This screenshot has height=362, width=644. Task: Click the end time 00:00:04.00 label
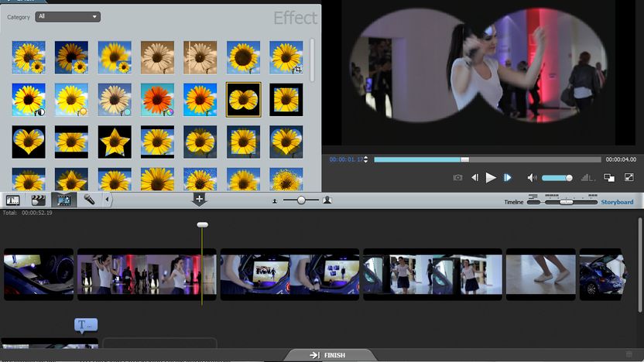point(621,159)
